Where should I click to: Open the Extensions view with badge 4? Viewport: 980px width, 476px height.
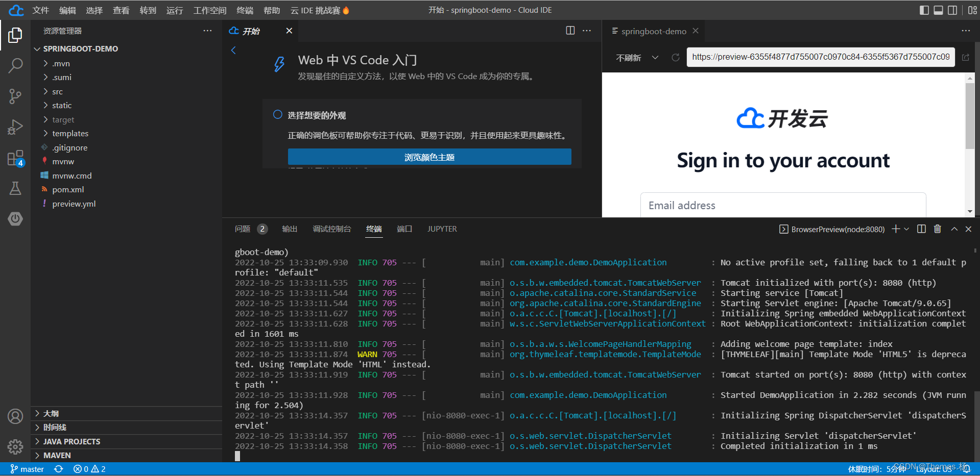[x=15, y=158]
